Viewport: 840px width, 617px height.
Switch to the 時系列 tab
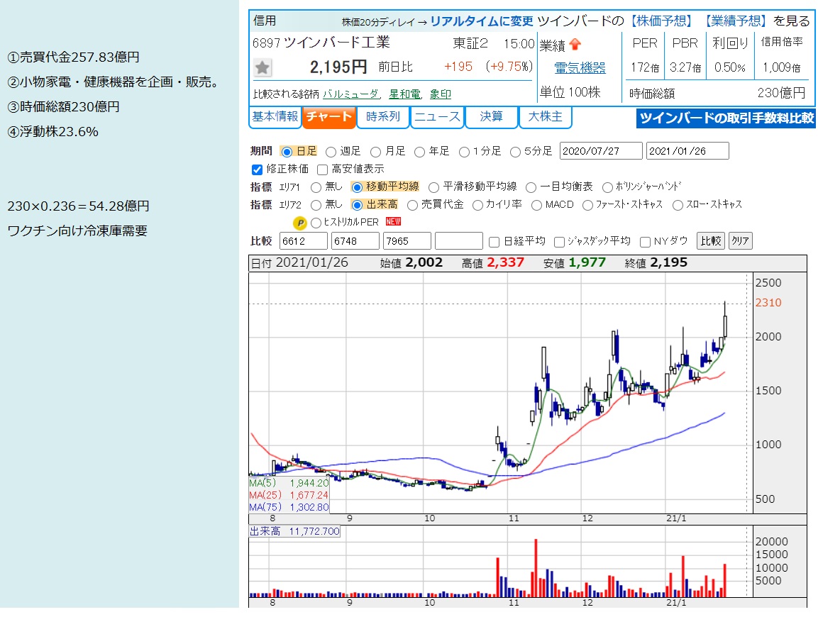(x=383, y=117)
